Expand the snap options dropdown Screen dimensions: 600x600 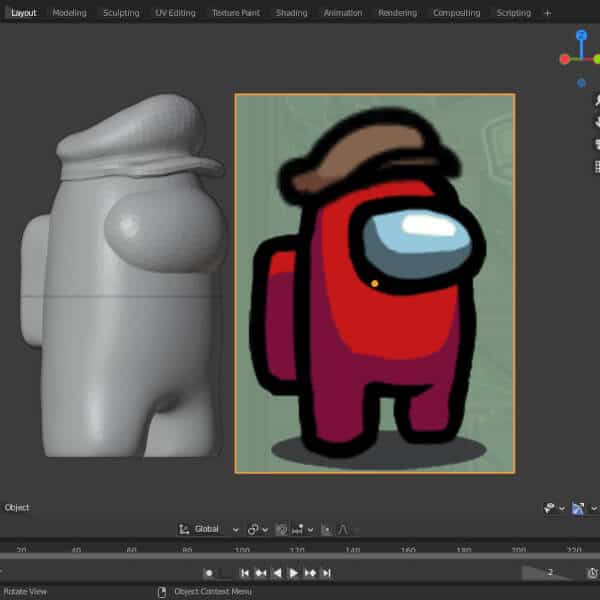coord(302,530)
